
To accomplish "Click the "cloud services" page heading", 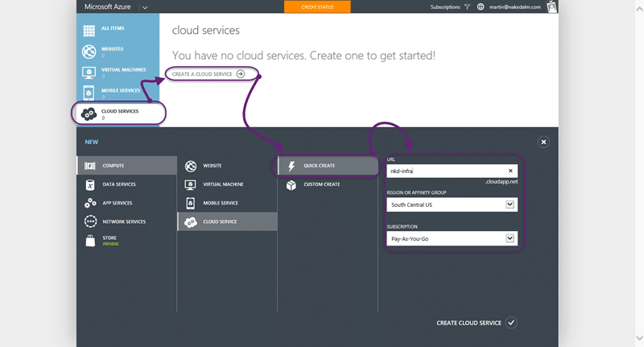I will point(206,31).
